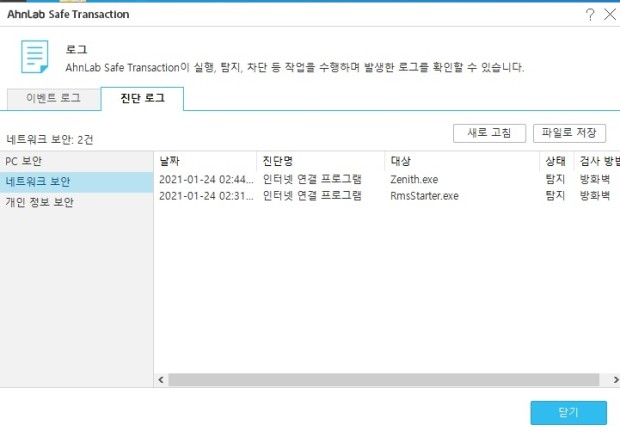Click the 파일로 저장 button

click(x=569, y=133)
